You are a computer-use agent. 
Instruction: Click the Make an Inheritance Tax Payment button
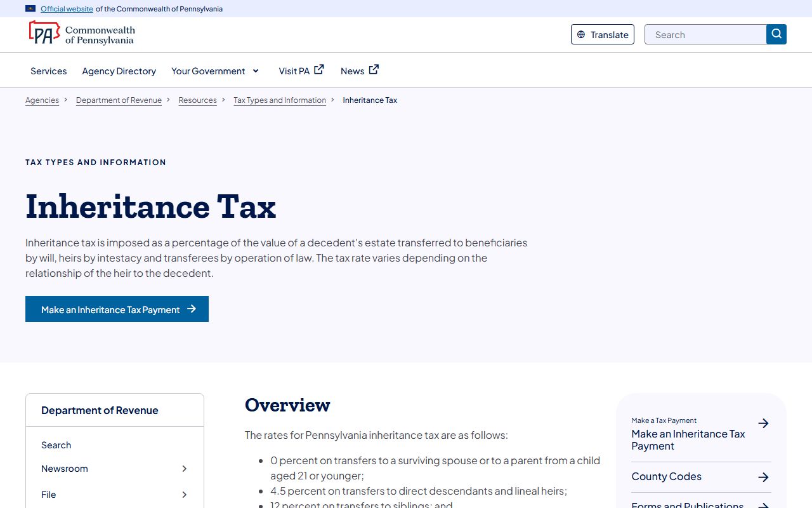click(x=117, y=309)
